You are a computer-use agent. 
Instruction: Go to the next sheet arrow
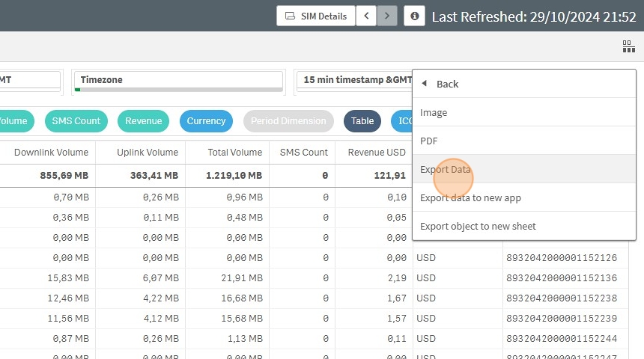tap(387, 16)
